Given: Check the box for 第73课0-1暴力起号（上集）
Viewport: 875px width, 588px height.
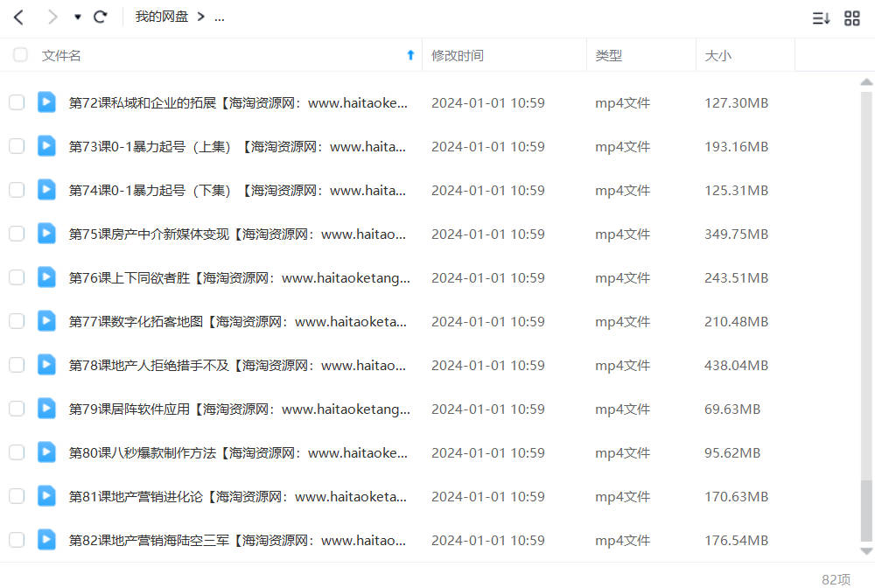Looking at the screenshot, I should (x=17, y=146).
